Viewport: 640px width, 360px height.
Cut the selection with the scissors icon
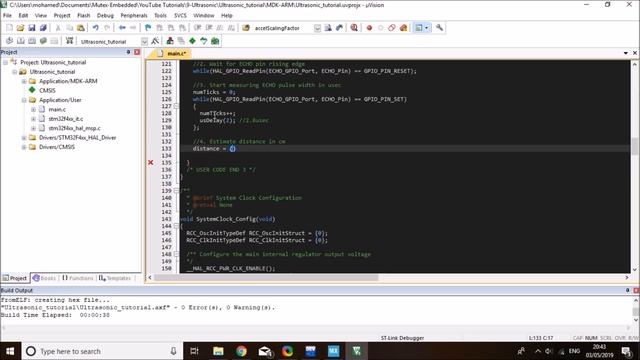tap(58, 28)
